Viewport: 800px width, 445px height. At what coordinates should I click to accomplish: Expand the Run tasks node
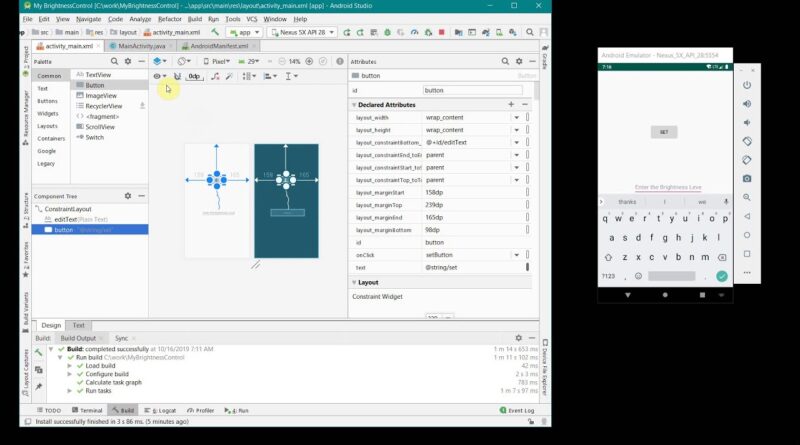(69, 391)
